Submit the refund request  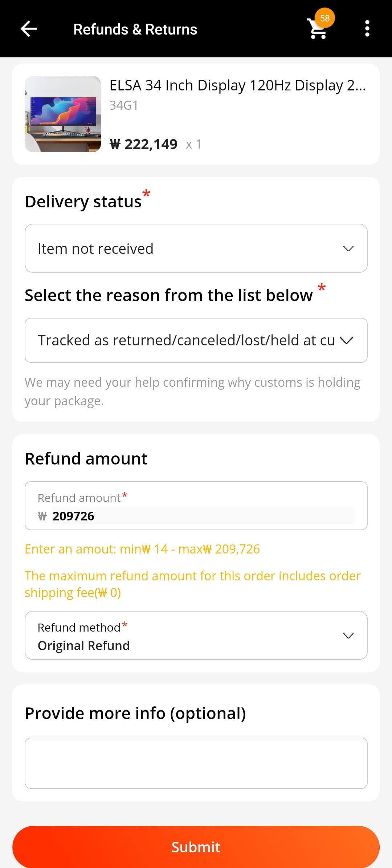point(196,847)
